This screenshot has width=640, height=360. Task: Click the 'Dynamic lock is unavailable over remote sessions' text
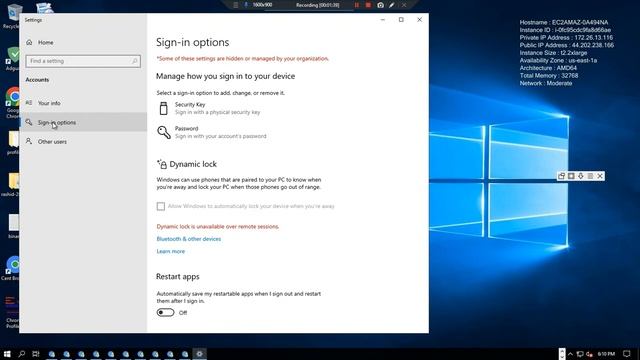tap(218, 227)
